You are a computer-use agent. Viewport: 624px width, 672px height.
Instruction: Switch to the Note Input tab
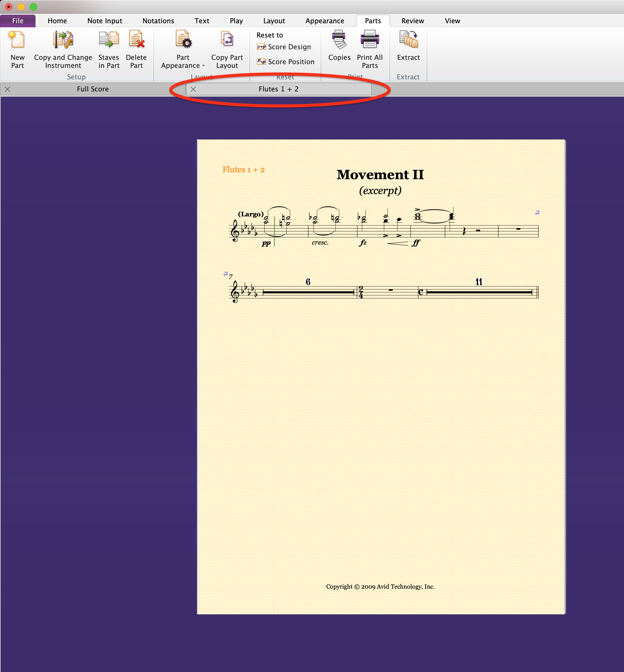pos(105,21)
